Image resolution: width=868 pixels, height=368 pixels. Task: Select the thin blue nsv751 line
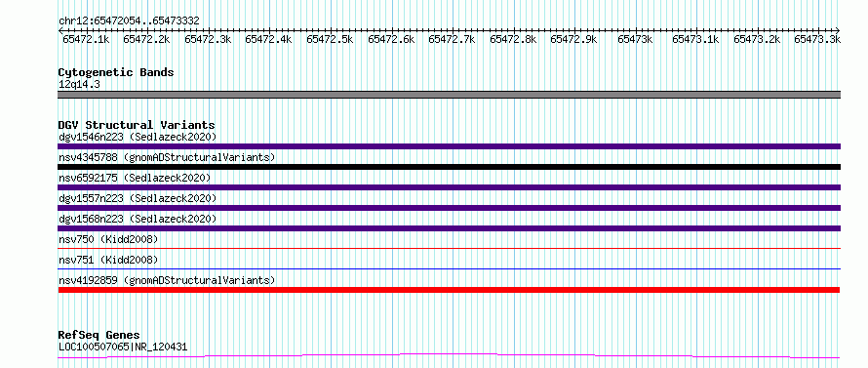[449, 268]
